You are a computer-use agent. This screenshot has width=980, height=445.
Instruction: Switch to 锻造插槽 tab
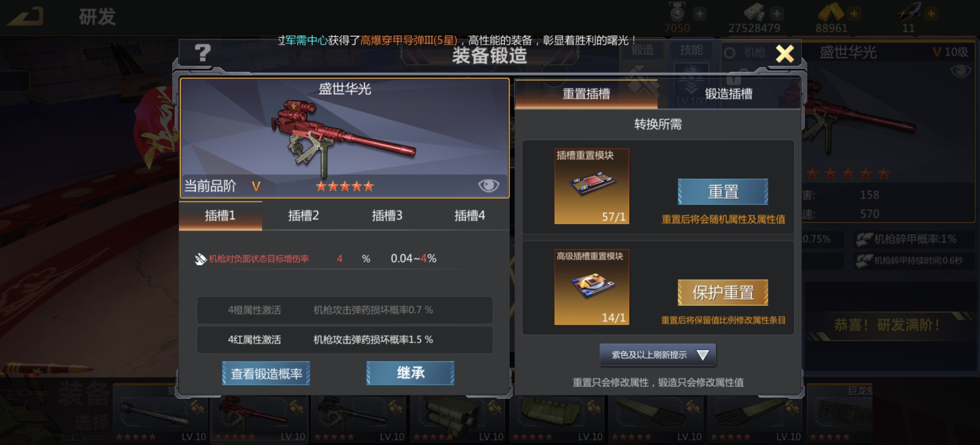pos(728,94)
